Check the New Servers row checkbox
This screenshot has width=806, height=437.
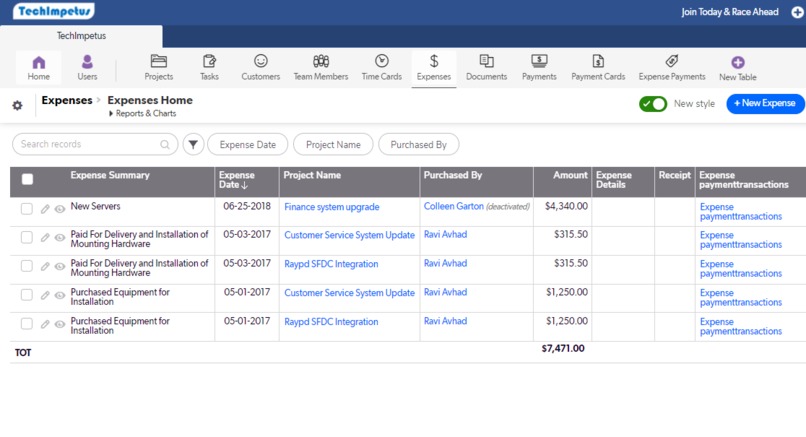[27, 209]
